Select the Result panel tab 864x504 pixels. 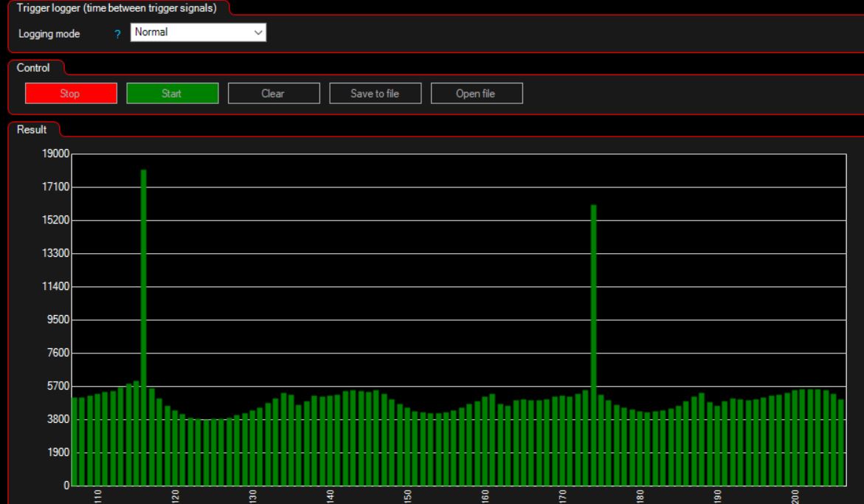click(32, 130)
